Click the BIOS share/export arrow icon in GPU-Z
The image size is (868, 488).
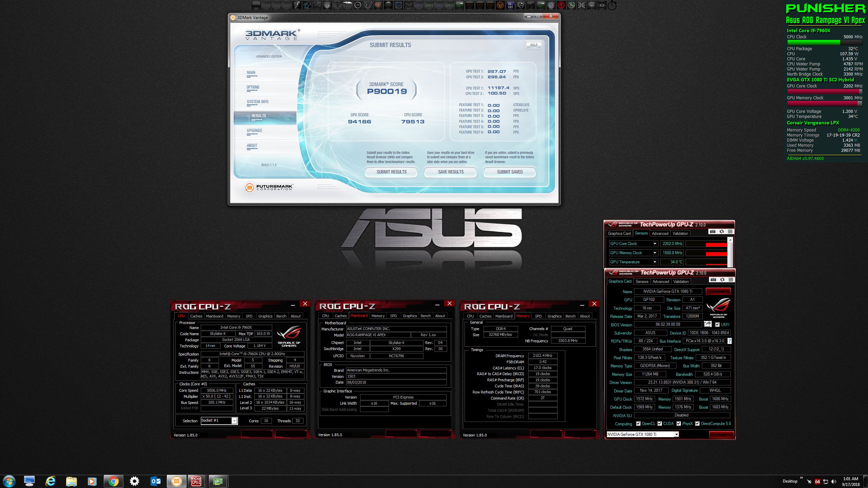coord(708,324)
